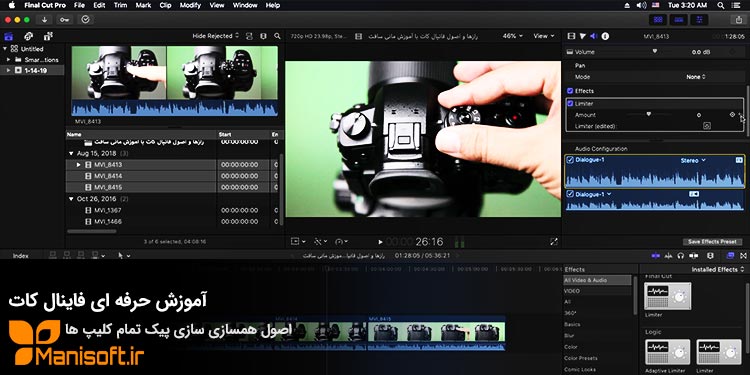
Task: Open the Pan Mode None dropdown
Action: click(x=695, y=77)
